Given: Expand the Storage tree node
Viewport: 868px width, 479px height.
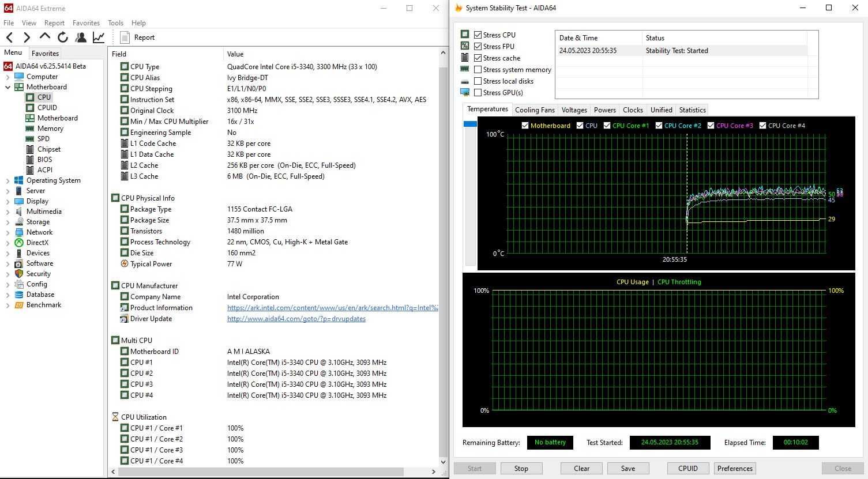Looking at the screenshot, I should point(7,222).
